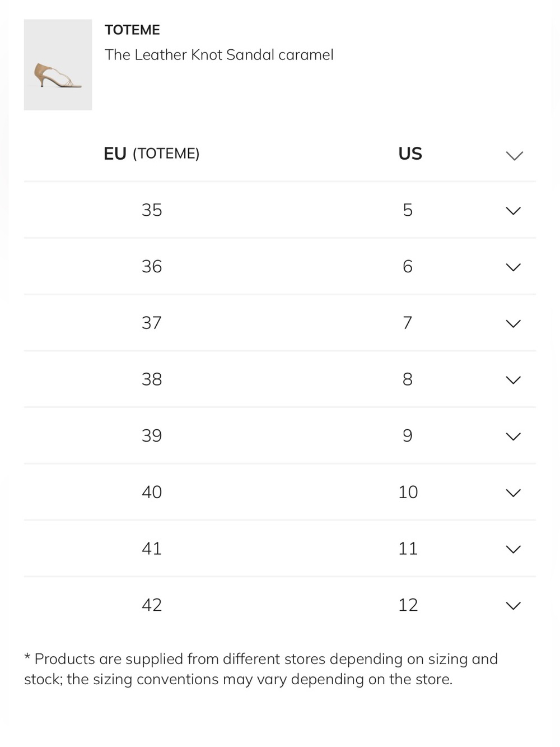
Task: Expand the chevron on size 35 row
Action: [513, 211]
